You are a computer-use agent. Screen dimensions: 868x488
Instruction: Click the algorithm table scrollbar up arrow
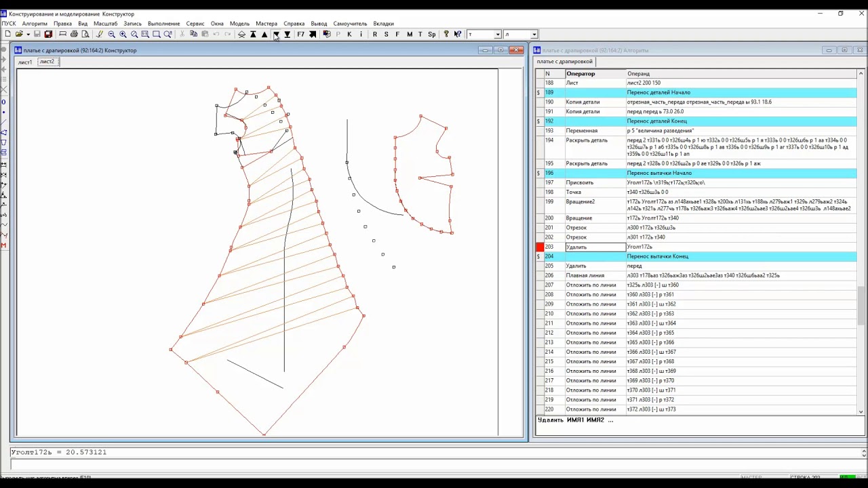point(861,73)
